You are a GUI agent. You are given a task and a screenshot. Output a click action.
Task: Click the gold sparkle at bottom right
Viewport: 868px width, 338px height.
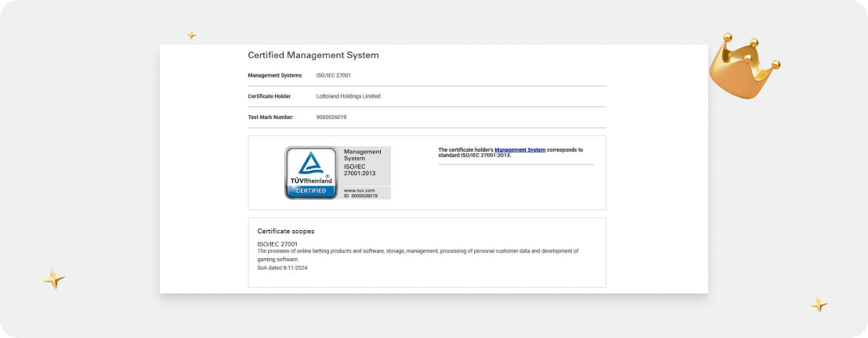tap(819, 305)
